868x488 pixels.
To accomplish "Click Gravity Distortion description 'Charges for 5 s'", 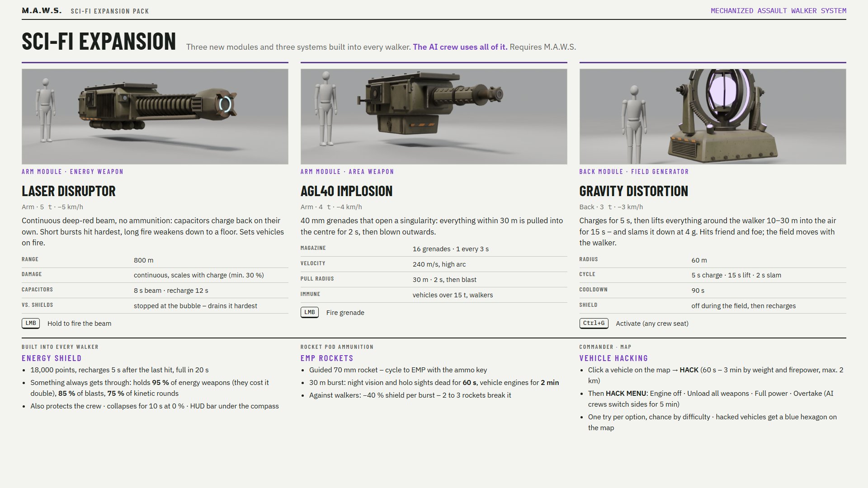I will [x=708, y=232].
